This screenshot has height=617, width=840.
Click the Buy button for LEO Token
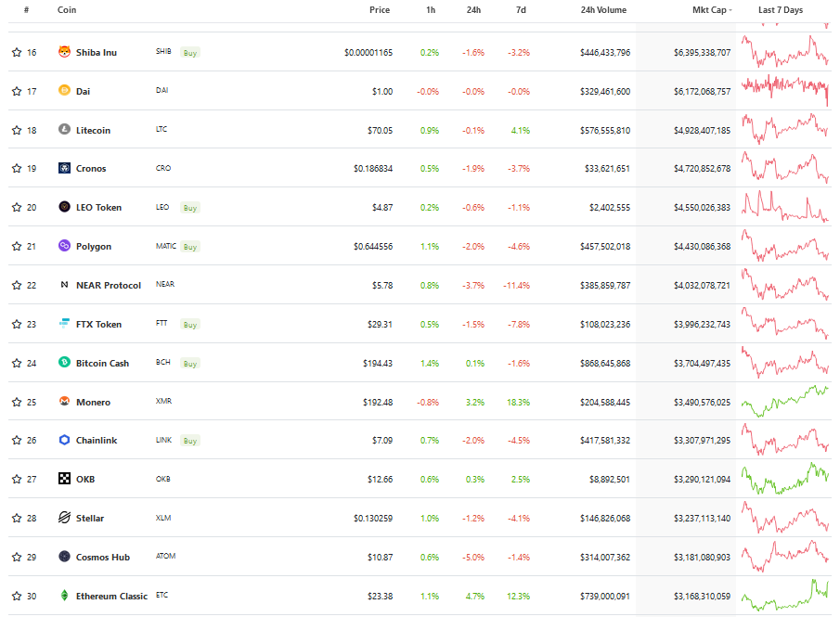(x=190, y=207)
